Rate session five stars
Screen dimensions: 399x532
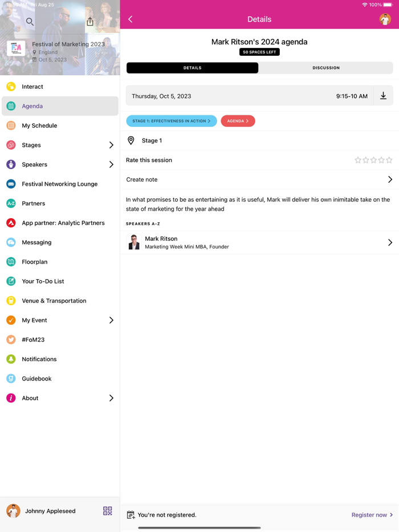[x=389, y=160]
